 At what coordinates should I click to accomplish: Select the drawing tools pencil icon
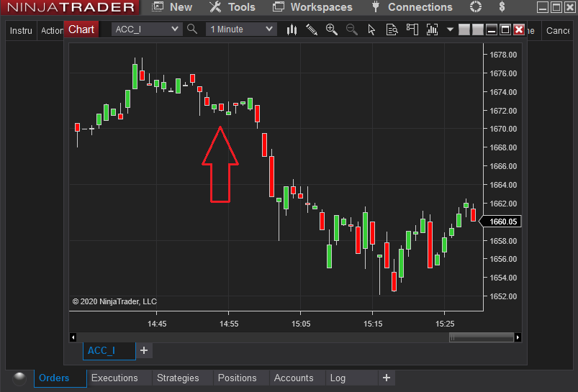(x=312, y=29)
